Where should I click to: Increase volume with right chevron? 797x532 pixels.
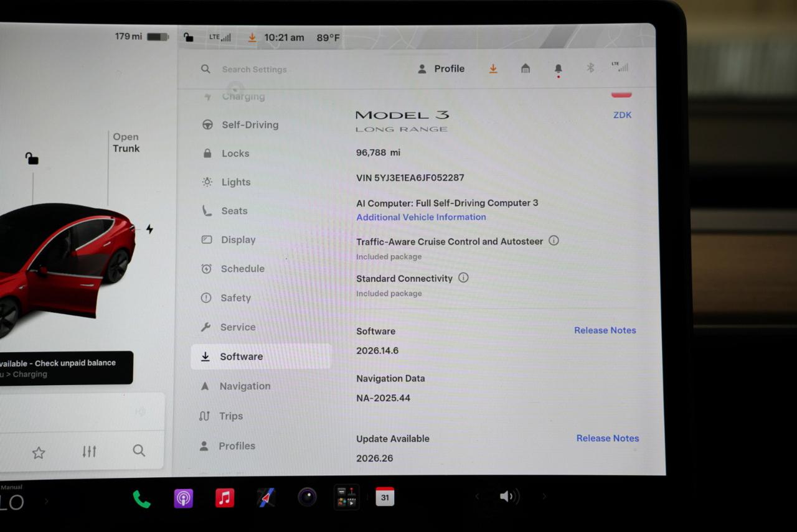point(544,496)
